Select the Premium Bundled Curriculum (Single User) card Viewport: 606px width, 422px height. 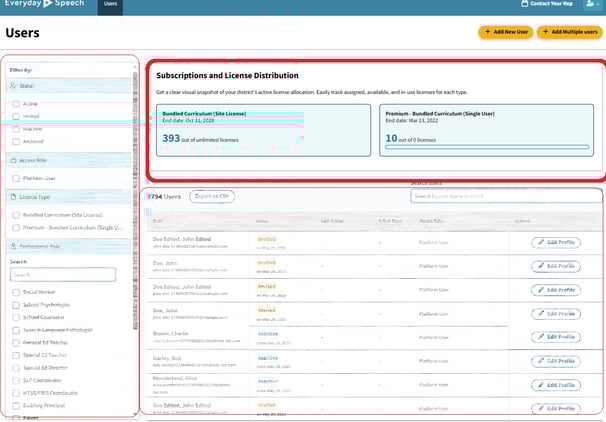point(486,130)
